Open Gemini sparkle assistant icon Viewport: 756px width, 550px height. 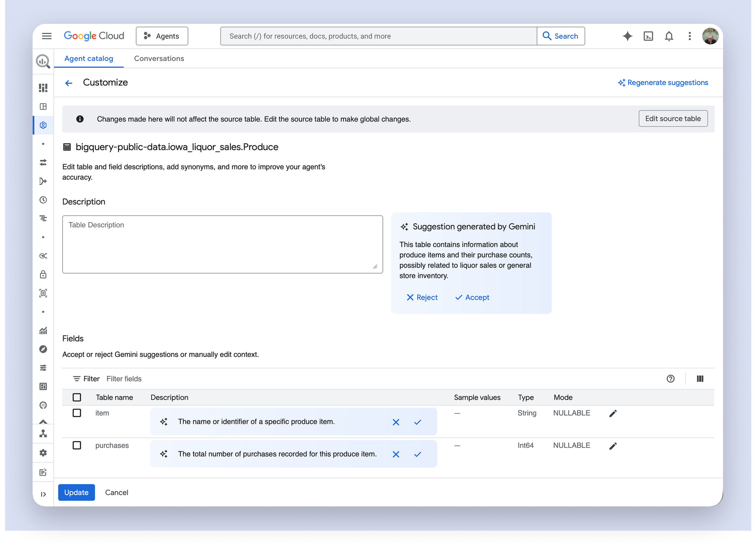coord(627,36)
